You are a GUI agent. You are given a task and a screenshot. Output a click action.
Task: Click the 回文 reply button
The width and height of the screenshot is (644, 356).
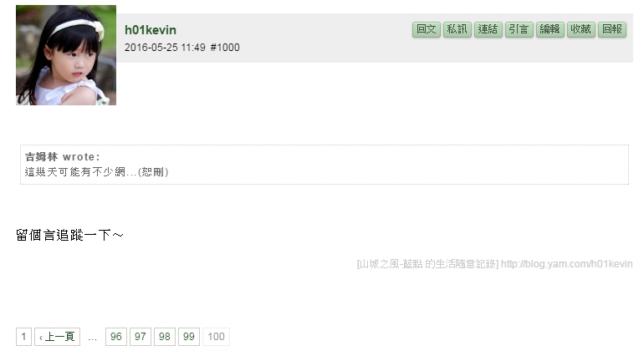click(427, 29)
